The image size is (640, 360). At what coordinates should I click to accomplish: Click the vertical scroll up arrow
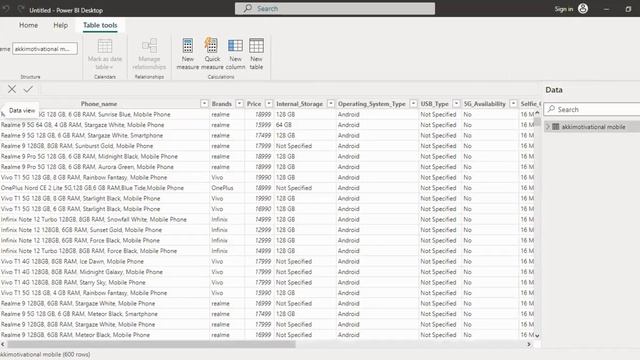pyautogui.click(x=537, y=113)
